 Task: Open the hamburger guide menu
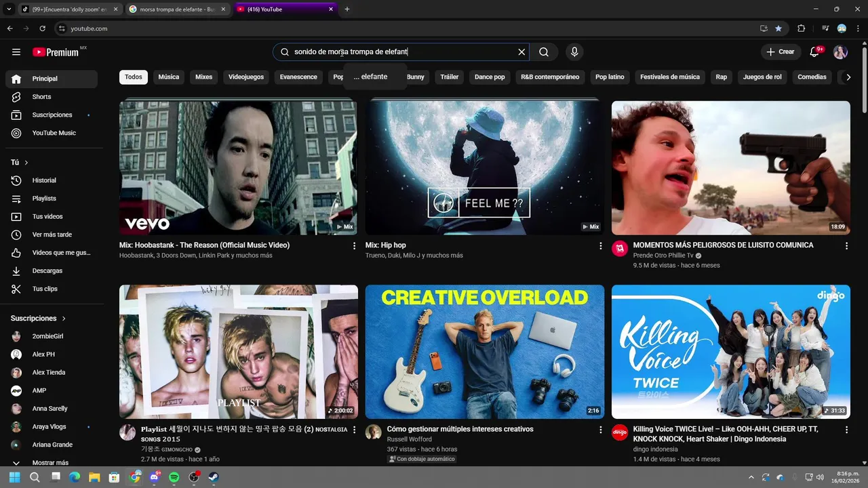(x=16, y=52)
